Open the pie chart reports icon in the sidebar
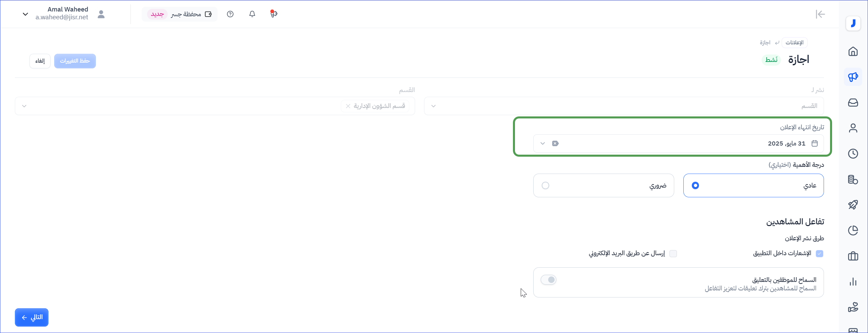Screen dimensions: 868x333 [853, 230]
